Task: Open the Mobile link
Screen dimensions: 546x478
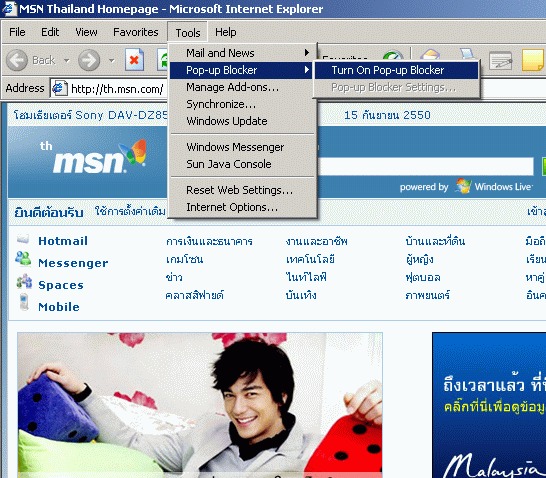Action: [x=59, y=307]
